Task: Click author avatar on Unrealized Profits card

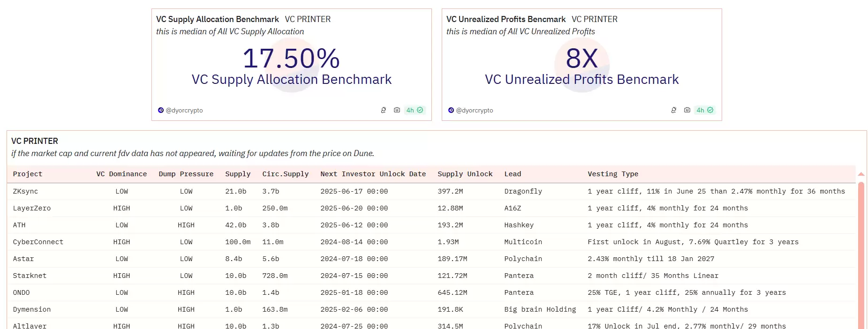Action: click(x=451, y=110)
